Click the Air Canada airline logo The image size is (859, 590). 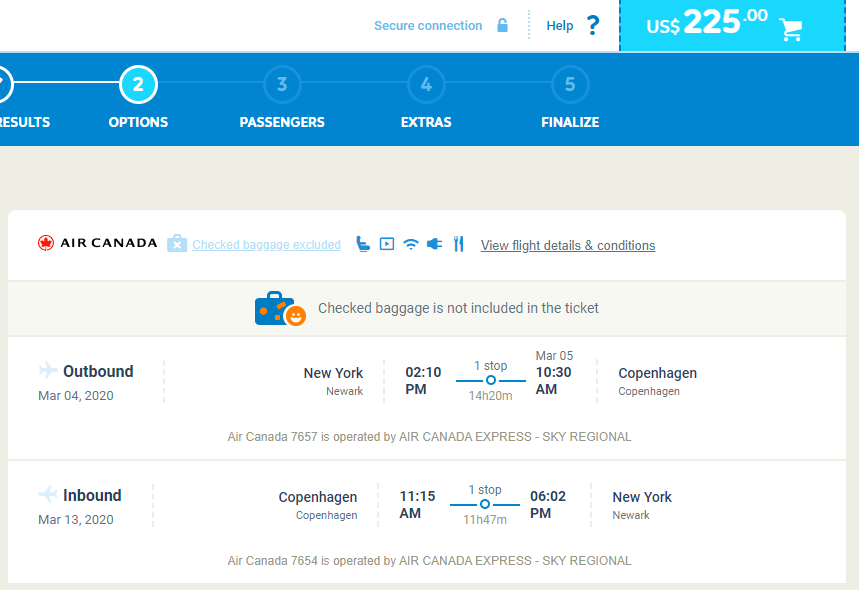click(x=97, y=242)
